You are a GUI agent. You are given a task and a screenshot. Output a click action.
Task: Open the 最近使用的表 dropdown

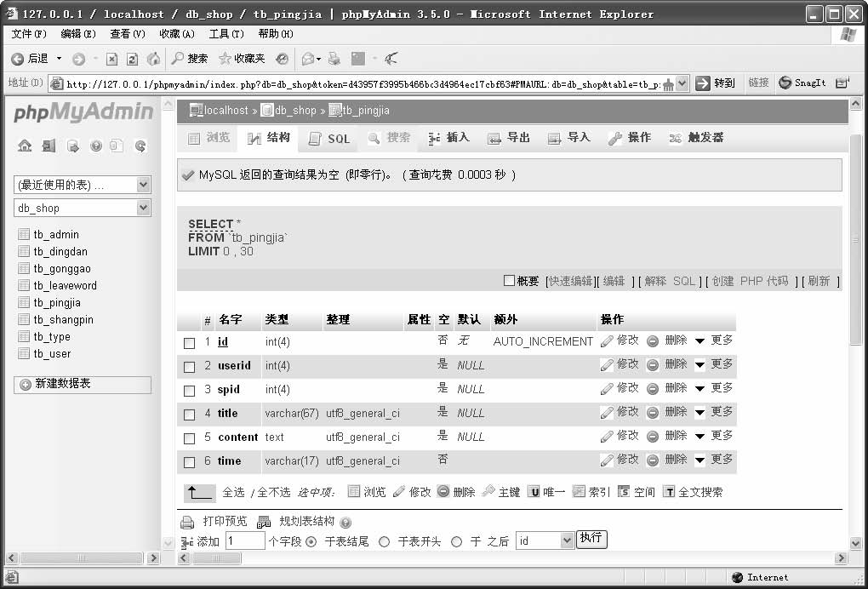82,185
